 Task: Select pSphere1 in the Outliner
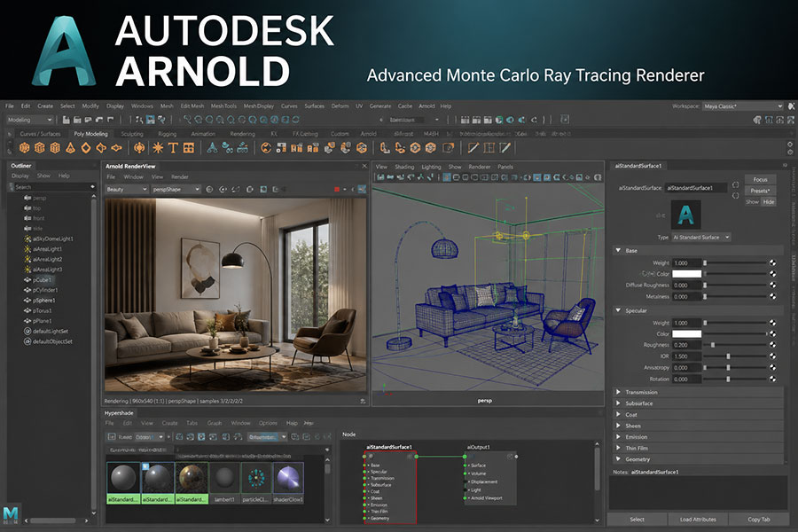pos(44,301)
